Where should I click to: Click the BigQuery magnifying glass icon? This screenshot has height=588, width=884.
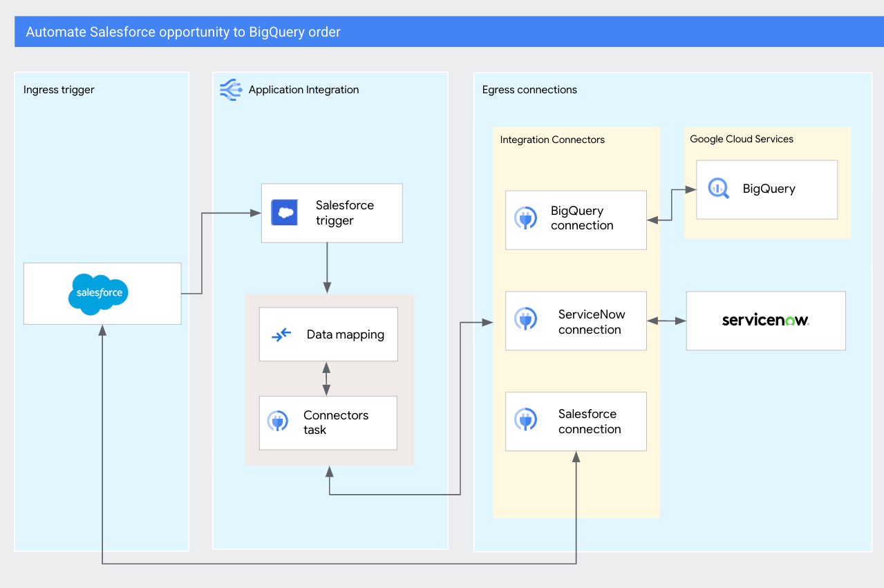coord(717,188)
